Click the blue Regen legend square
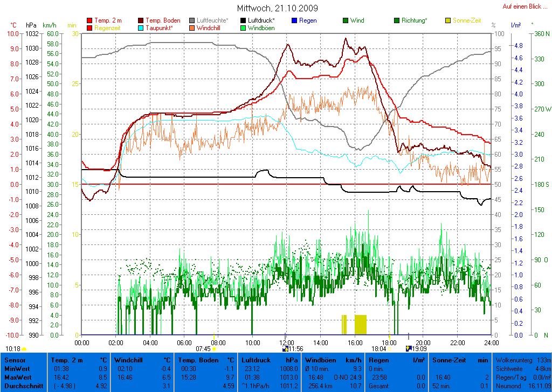 294,21
